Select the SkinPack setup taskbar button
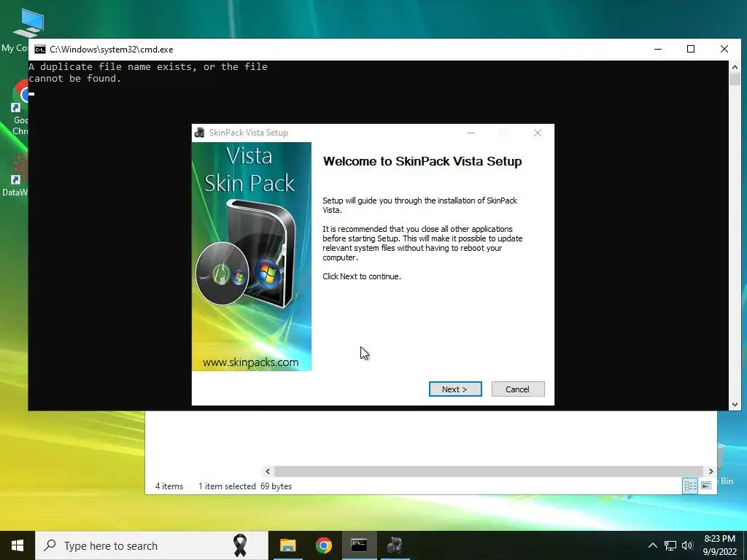The width and height of the screenshot is (747, 560). click(x=395, y=545)
